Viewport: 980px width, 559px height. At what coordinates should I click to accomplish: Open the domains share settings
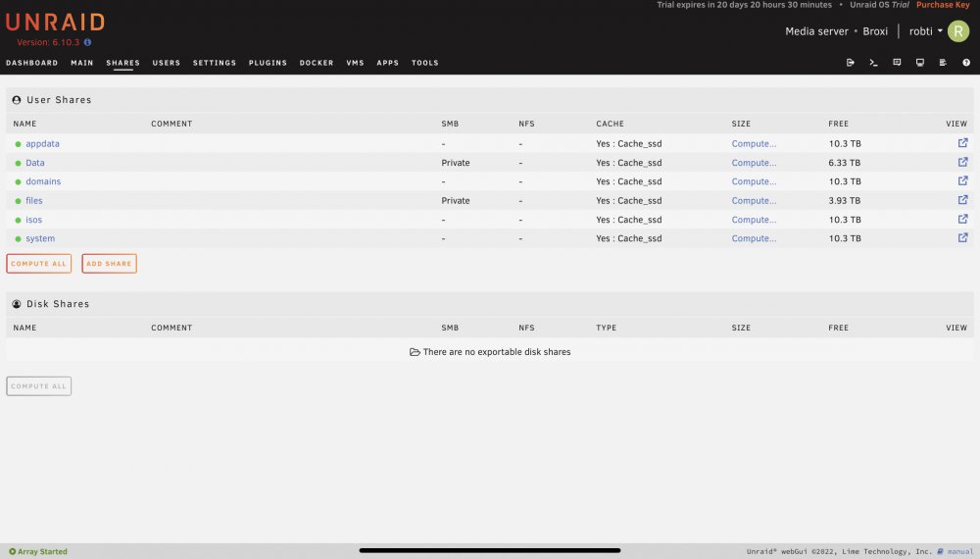43,181
